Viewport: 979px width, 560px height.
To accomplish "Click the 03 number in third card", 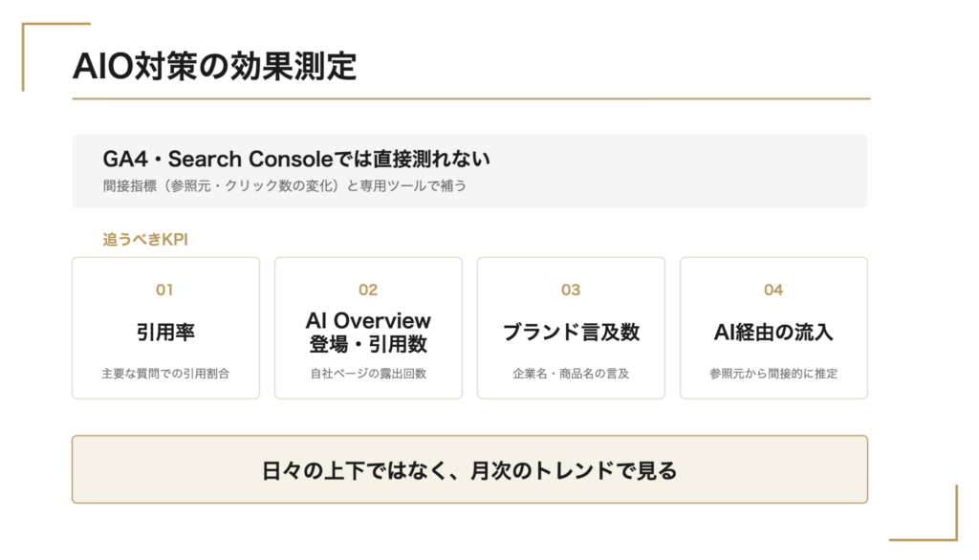I will 571,290.
